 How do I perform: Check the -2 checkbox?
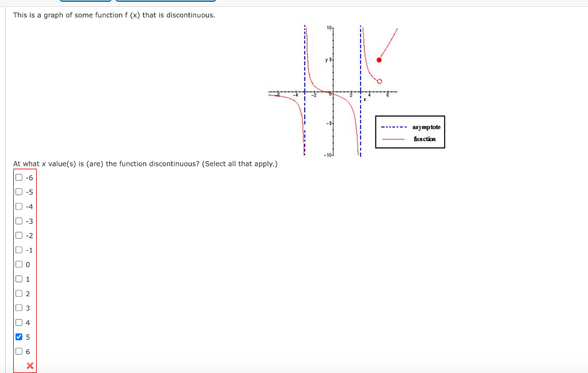[18, 235]
